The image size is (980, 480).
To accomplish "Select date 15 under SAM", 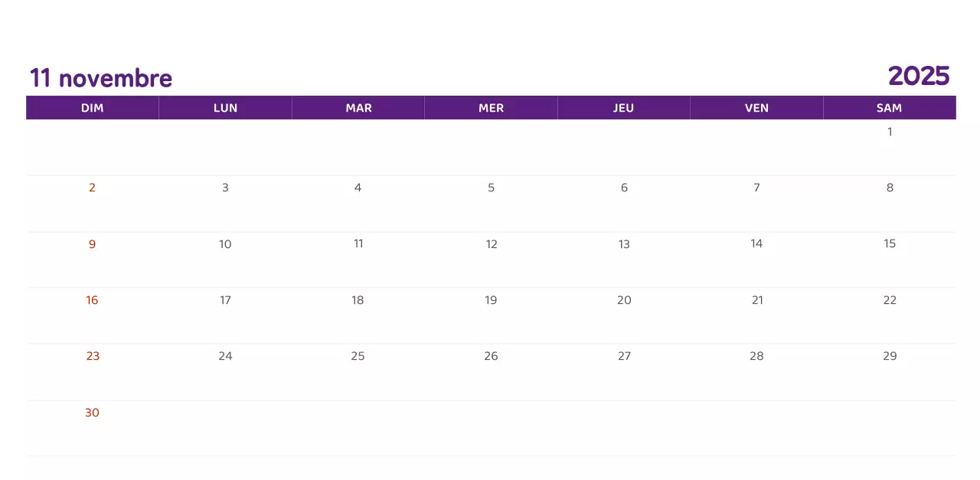I will (890, 243).
